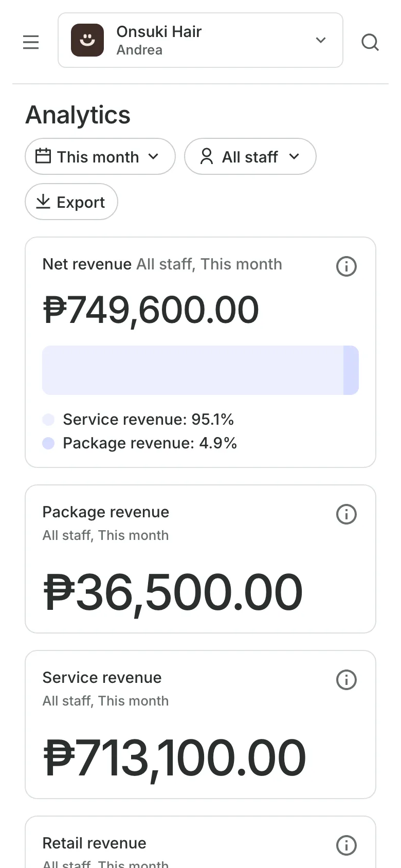The height and width of the screenshot is (868, 401).
Task: Click the person icon in All staff
Action: [x=207, y=156]
